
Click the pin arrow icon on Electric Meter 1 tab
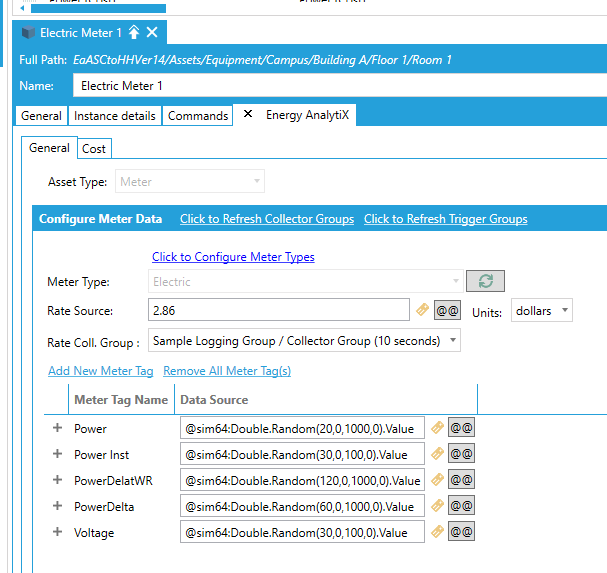coord(134,33)
